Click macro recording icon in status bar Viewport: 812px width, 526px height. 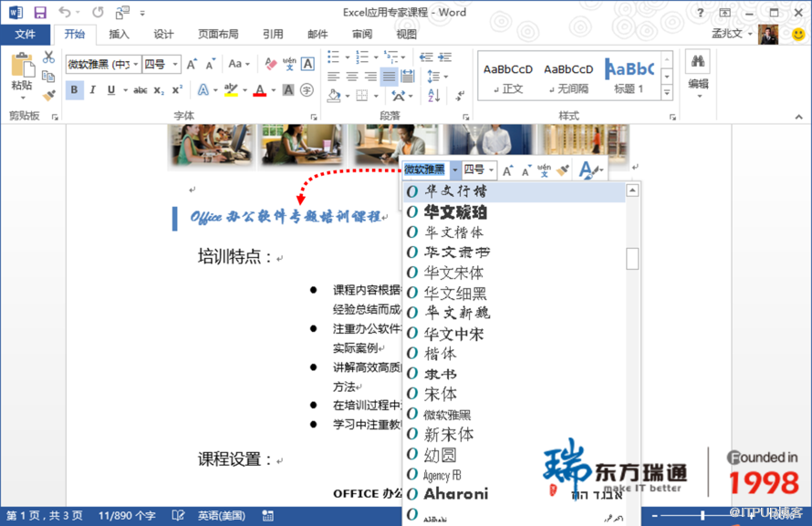(x=267, y=516)
